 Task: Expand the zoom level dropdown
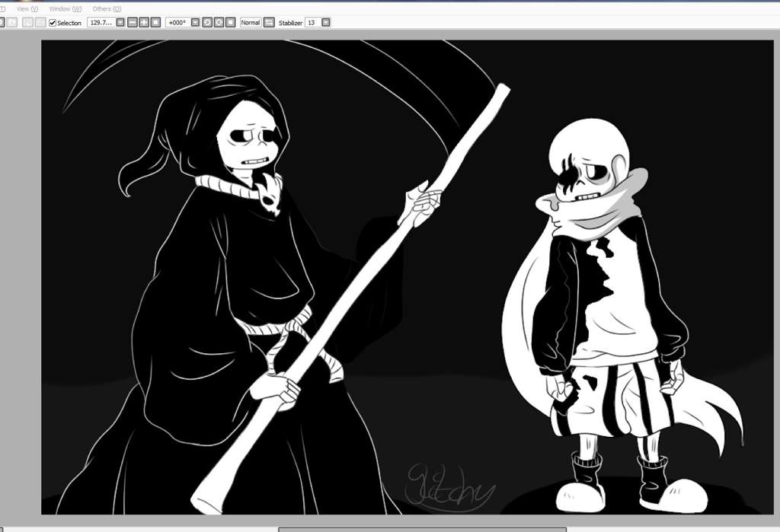pos(120,22)
